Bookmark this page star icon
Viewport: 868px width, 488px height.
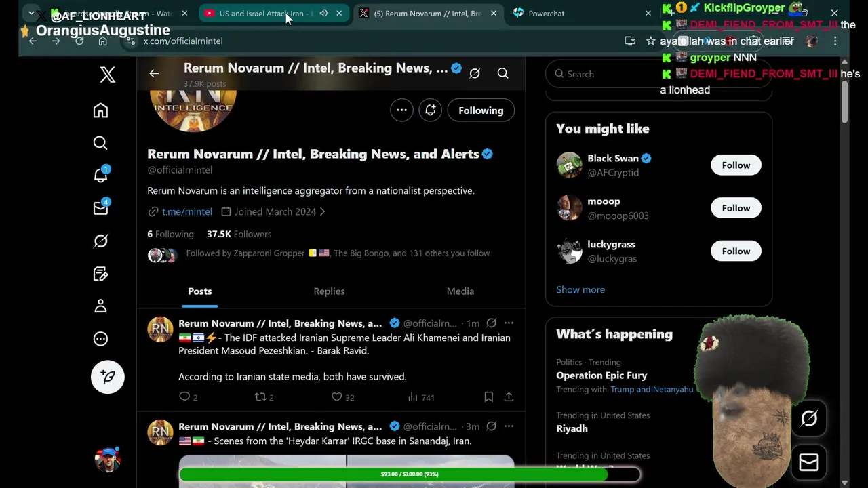(650, 41)
